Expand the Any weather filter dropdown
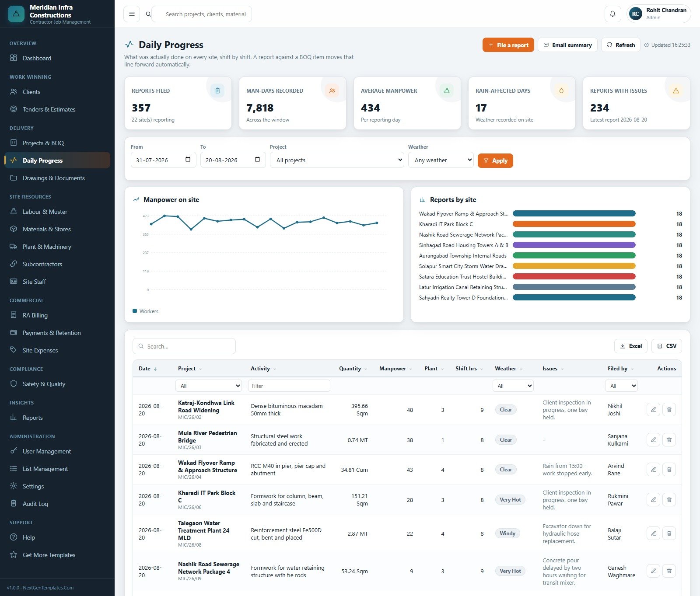 pos(441,160)
